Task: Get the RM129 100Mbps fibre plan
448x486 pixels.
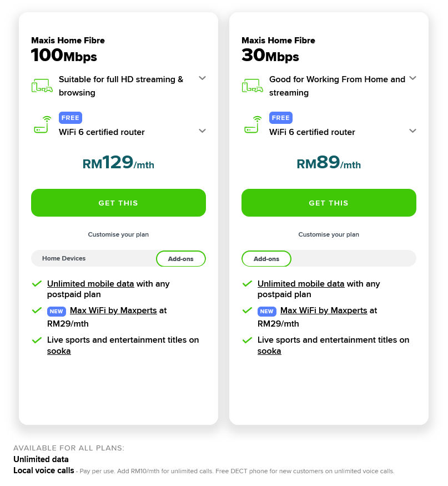Action: point(118,203)
